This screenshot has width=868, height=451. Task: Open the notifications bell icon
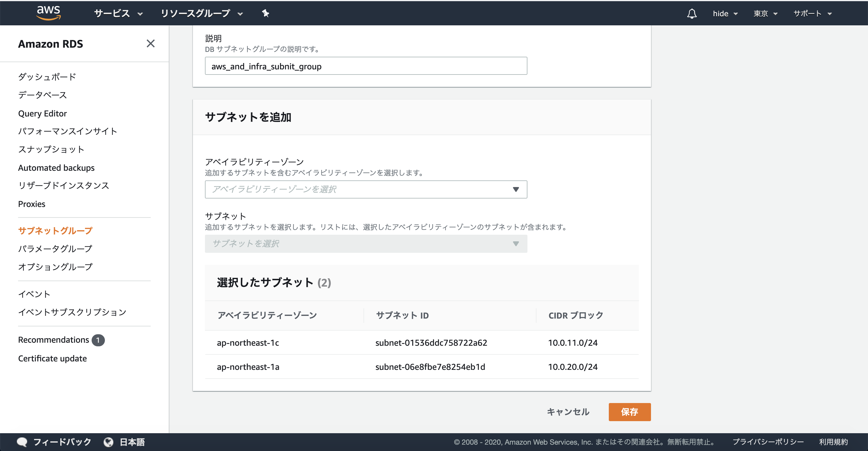coord(692,14)
